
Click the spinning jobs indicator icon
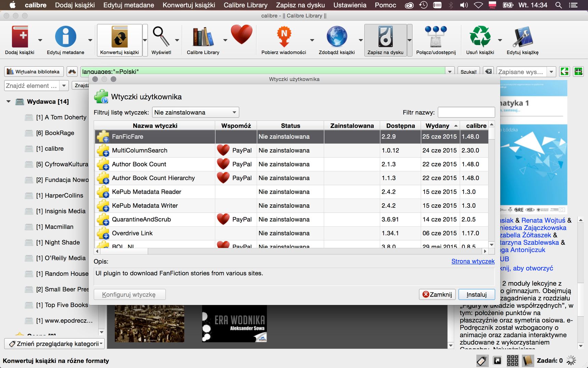[x=571, y=360]
